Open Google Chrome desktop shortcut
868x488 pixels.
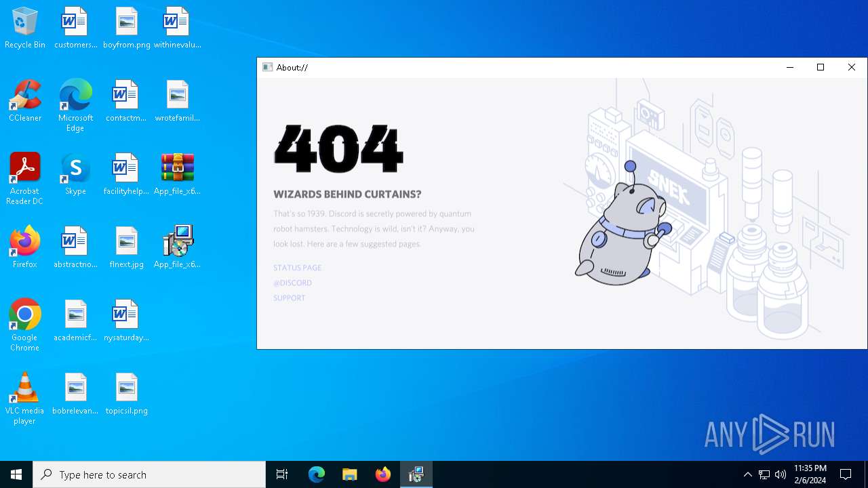coord(25,325)
